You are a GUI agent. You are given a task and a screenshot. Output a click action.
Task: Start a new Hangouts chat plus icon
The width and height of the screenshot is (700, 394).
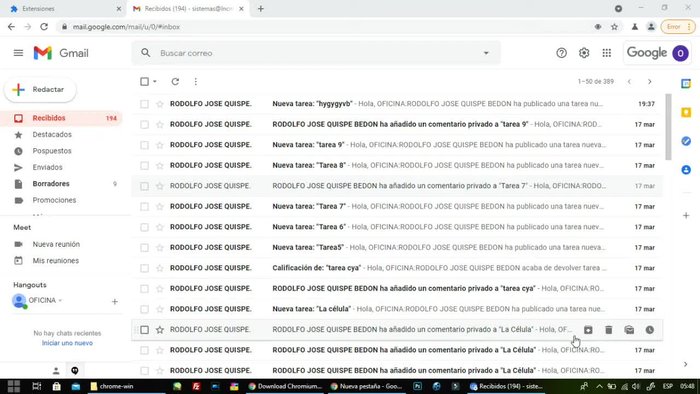point(115,302)
